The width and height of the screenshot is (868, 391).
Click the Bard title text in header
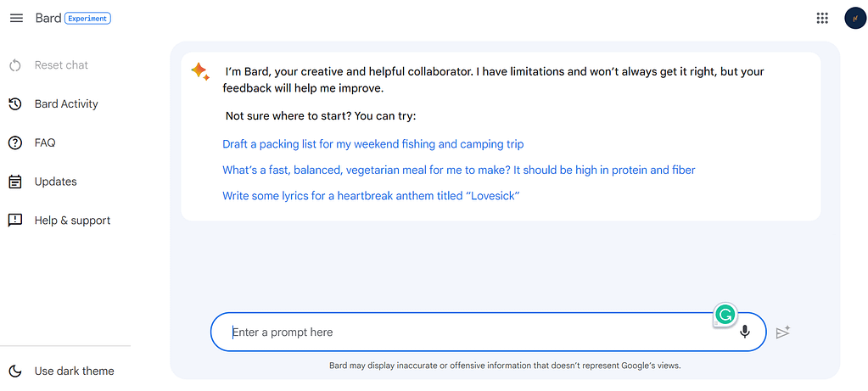point(48,19)
